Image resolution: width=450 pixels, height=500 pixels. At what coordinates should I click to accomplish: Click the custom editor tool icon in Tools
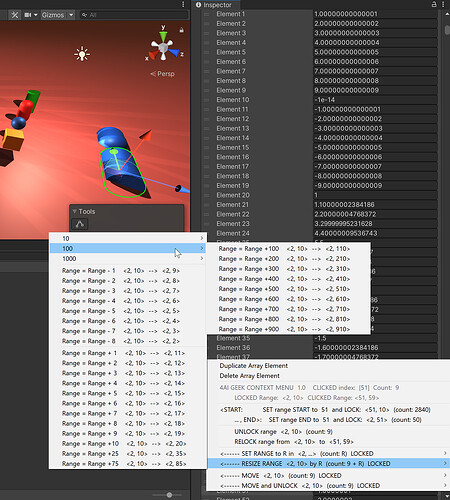(x=80, y=224)
